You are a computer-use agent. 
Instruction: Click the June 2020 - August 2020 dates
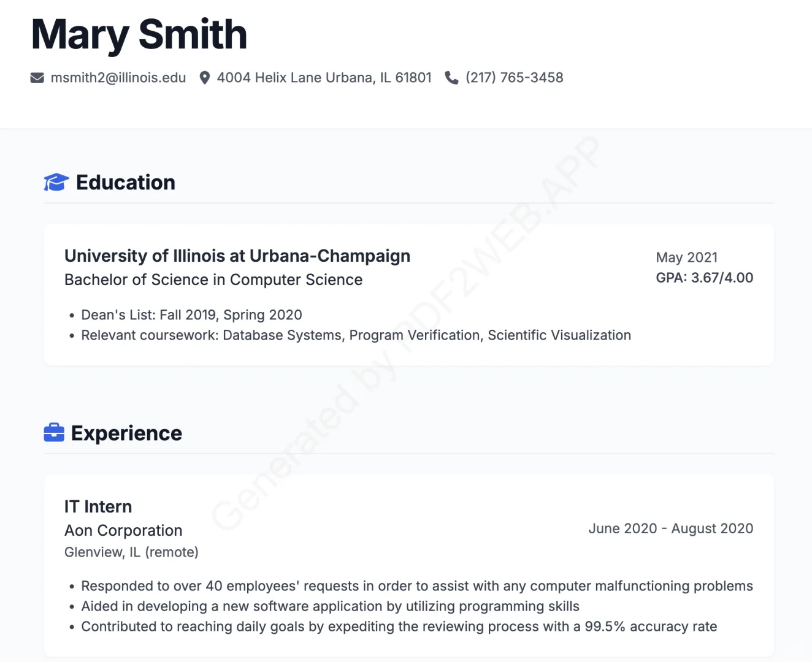(670, 528)
